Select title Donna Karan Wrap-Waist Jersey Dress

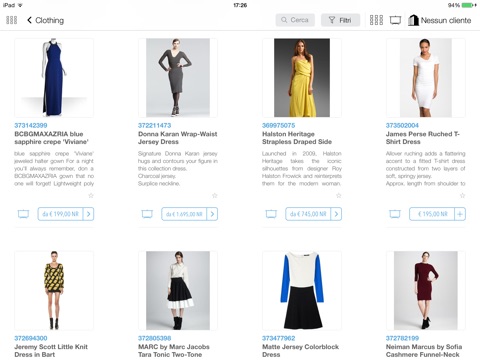tap(178, 138)
